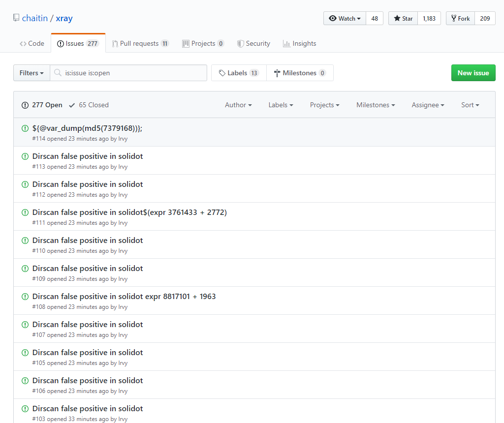Switch to the Insights tab
Screen dimensions: 504x423
click(x=300, y=43)
